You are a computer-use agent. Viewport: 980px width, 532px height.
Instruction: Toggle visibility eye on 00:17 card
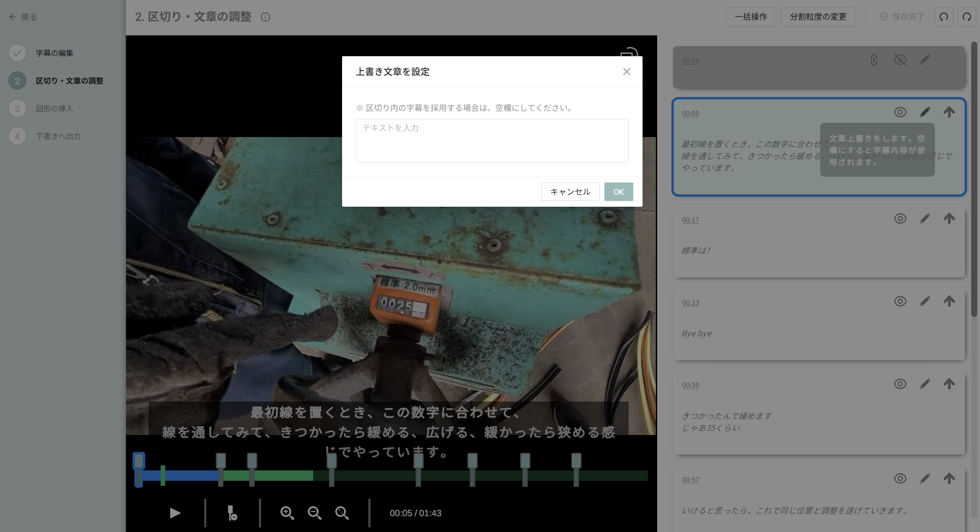[900, 219]
